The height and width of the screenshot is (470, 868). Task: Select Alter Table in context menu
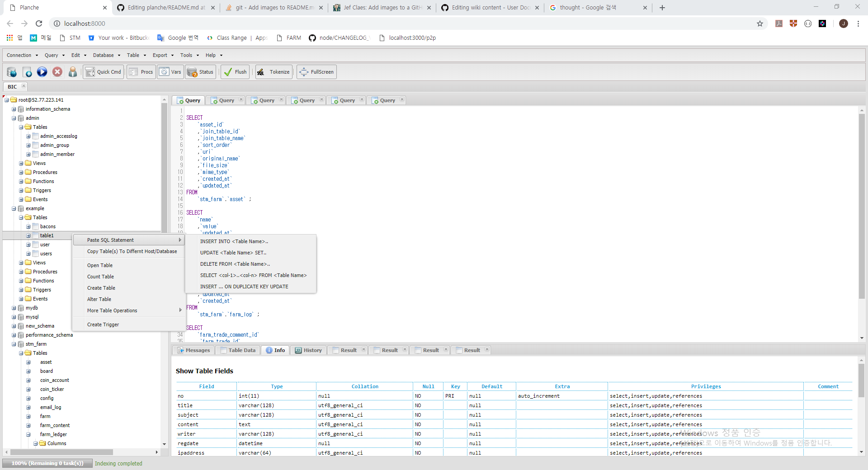click(128, 299)
